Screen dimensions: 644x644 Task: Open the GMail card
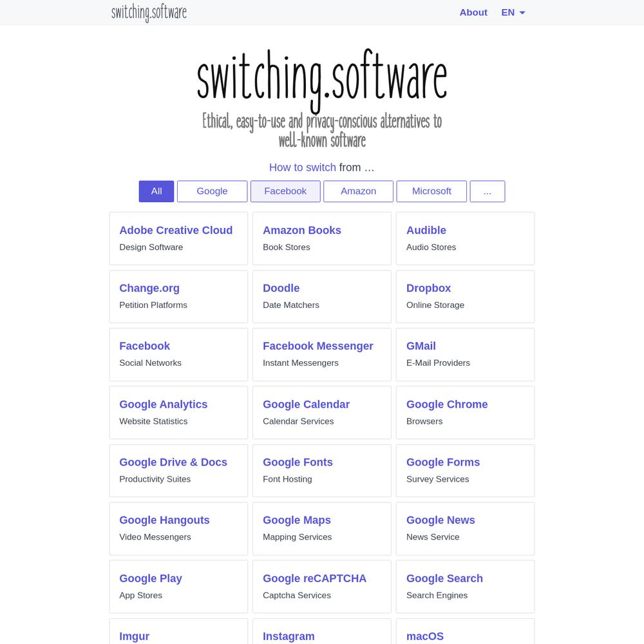tap(466, 354)
